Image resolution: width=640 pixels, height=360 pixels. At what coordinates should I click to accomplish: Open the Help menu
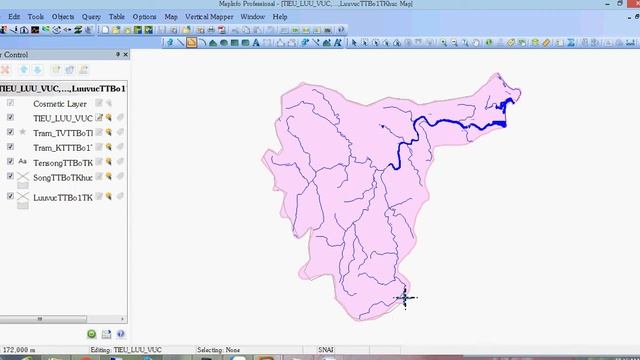(x=280, y=17)
